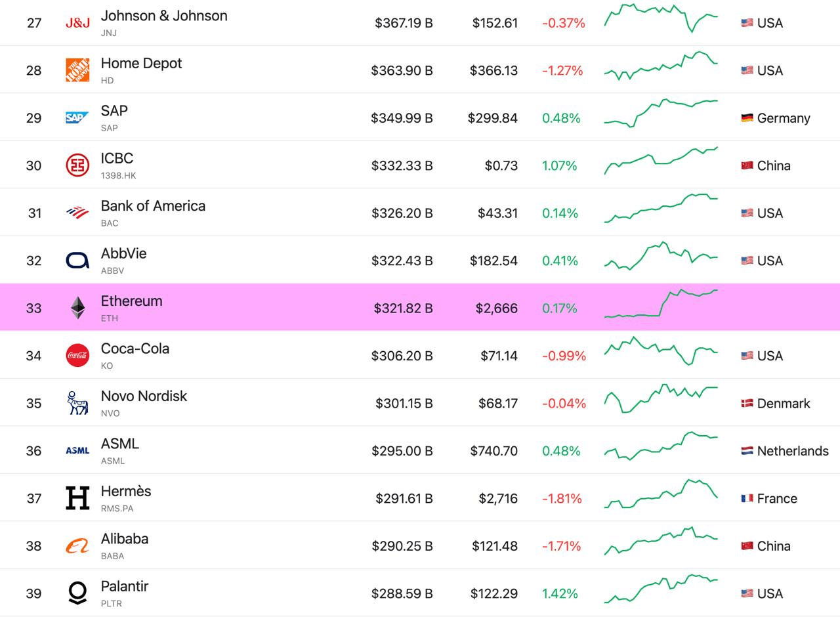Click the Johnson & Johnson logo icon
Screen dimensions: 840x617
(x=77, y=23)
